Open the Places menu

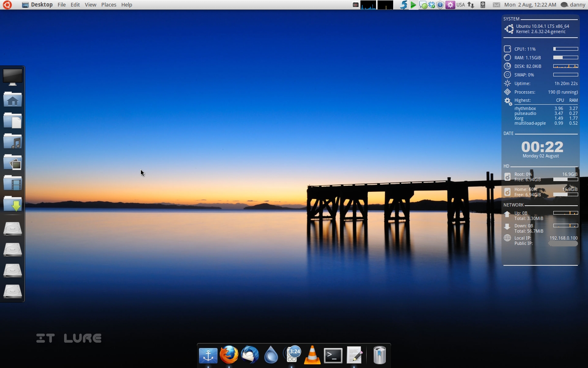point(109,5)
